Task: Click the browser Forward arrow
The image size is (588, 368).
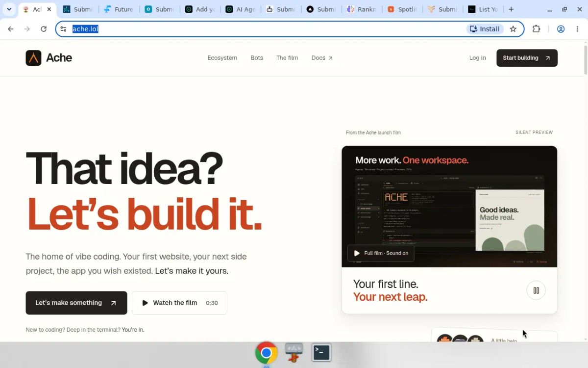Action: 27,29
